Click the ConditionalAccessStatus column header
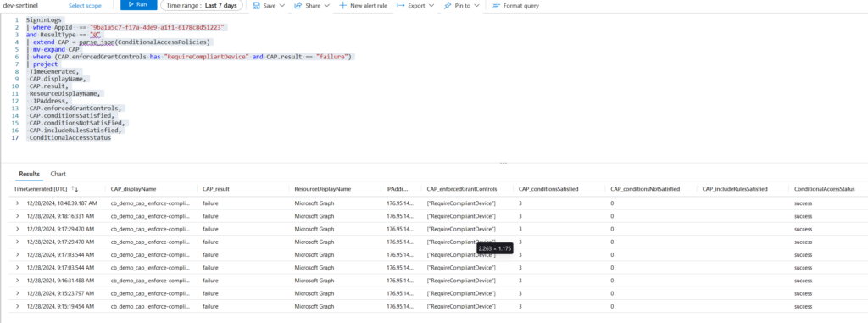This screenshot has height=323, width=868. [824, 189]
